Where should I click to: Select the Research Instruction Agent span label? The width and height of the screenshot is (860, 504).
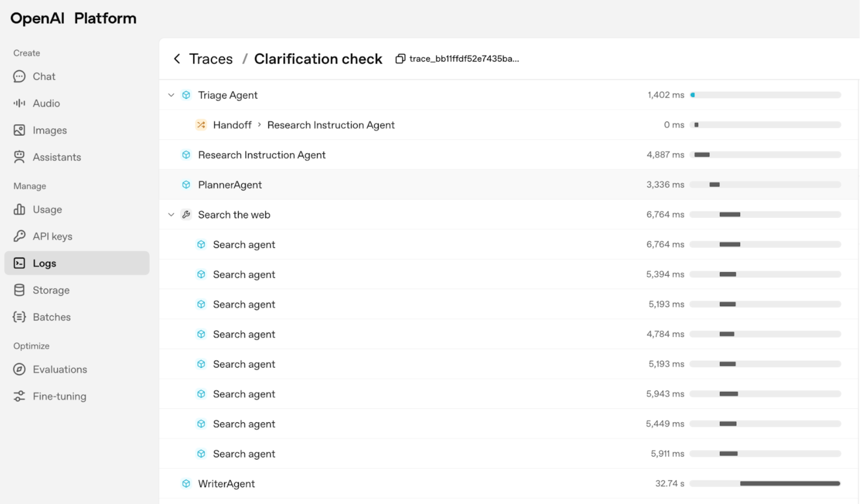tap(262, 155)
